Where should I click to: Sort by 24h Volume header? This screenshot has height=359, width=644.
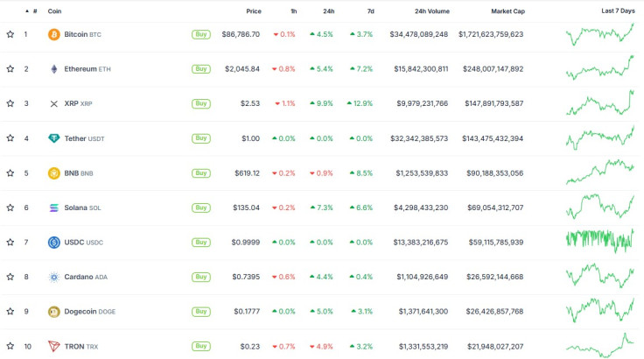(x=431, y=11)
